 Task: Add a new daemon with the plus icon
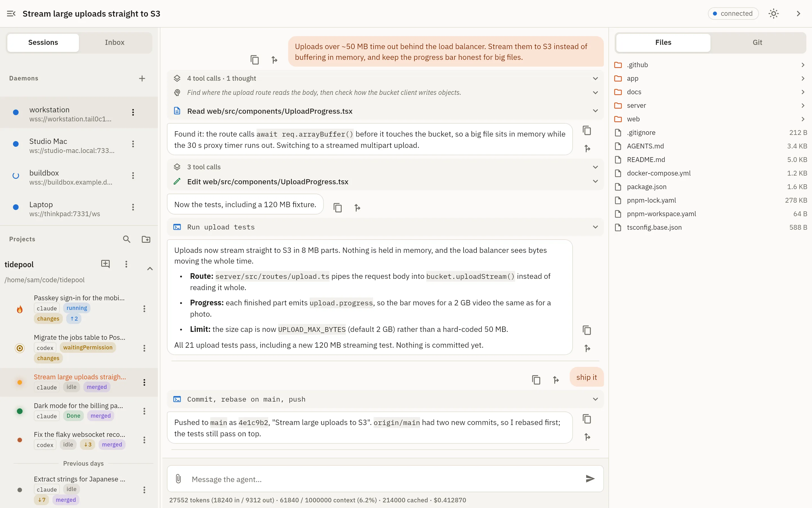click(142, 78)
